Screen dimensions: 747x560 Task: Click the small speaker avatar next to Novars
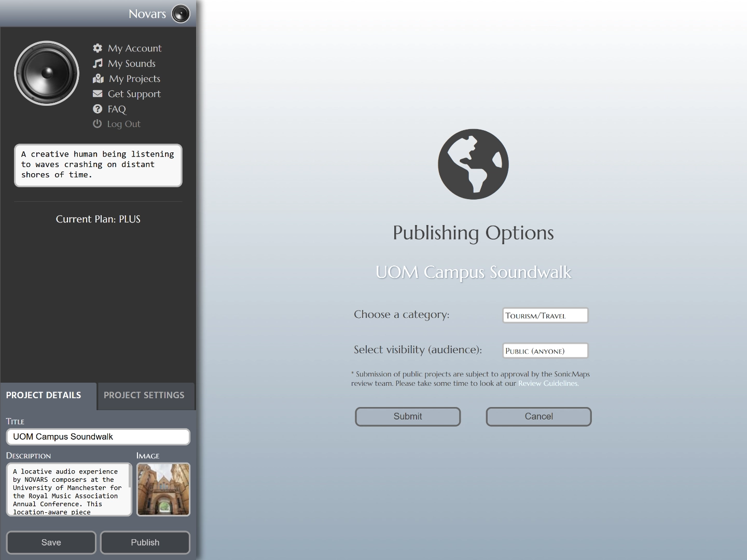(181, 13)
